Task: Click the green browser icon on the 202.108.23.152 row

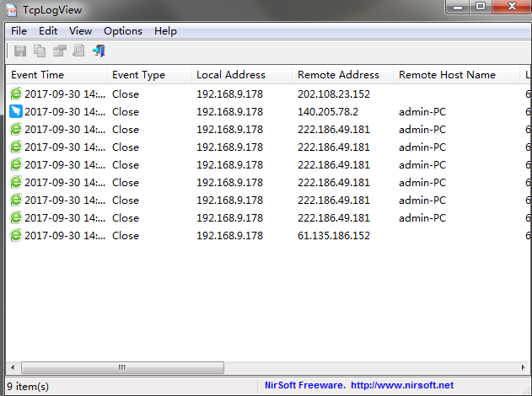Action: [x=16, y=94]
